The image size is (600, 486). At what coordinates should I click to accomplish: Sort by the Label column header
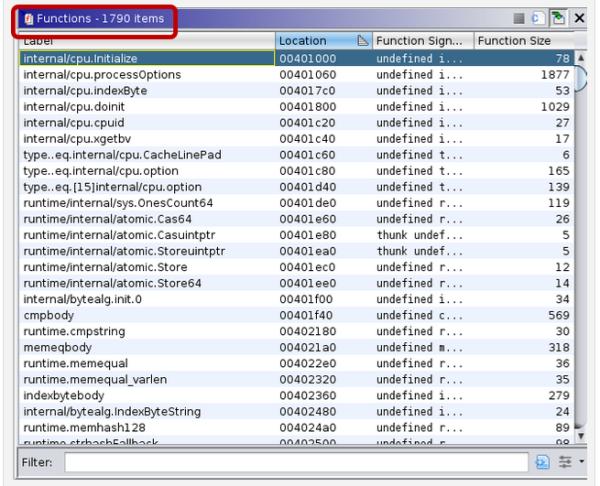pyautogui.click(x=147, y=41)
